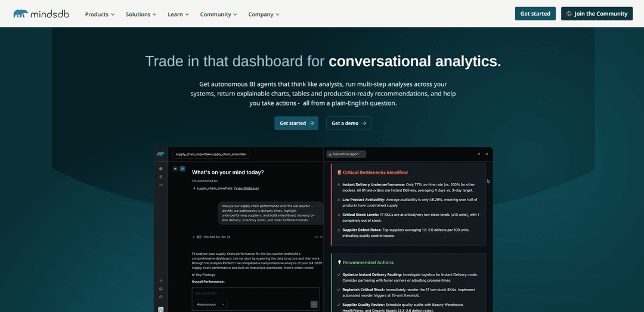Open the Autonomous mode dropdown
Viewport: 644px width, 312px height.
(x=210, y=304)
